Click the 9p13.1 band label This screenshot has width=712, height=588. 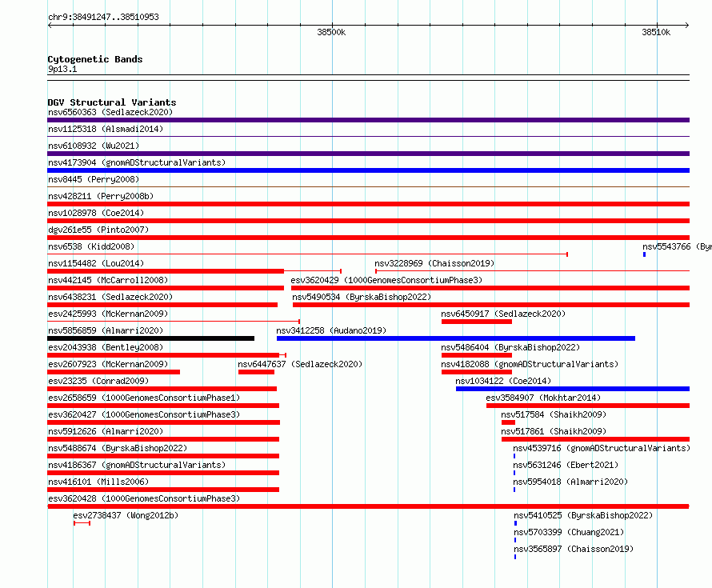pos(62,69)
